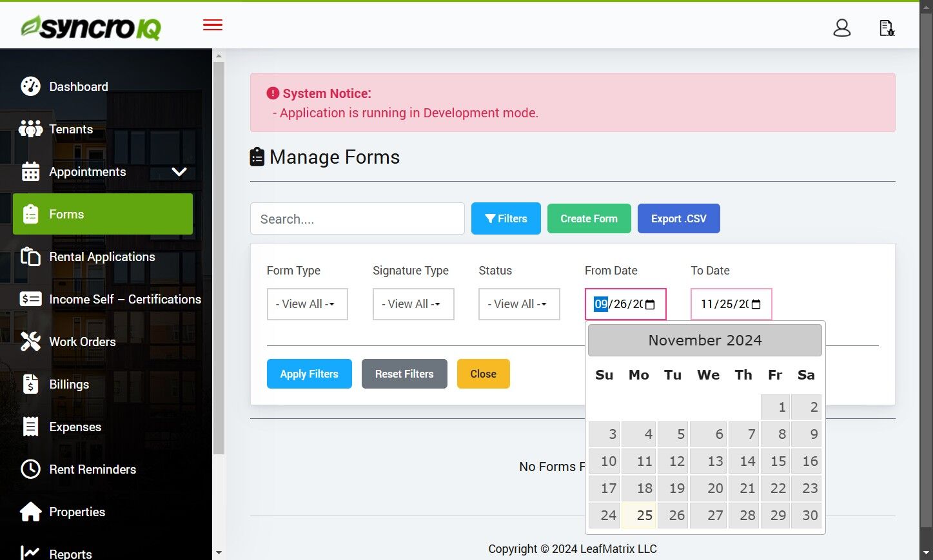Click the sidebar scroll down arrow
The height and width of the screenshot is (560, 933).
coord(219,552)
